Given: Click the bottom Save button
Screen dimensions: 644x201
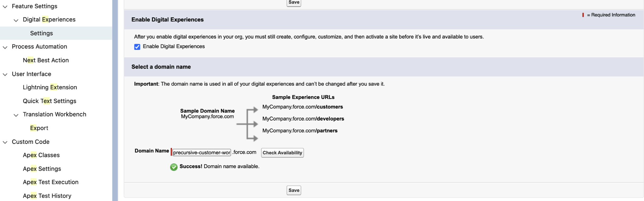Looking at the screenshot, I should 293,190.
